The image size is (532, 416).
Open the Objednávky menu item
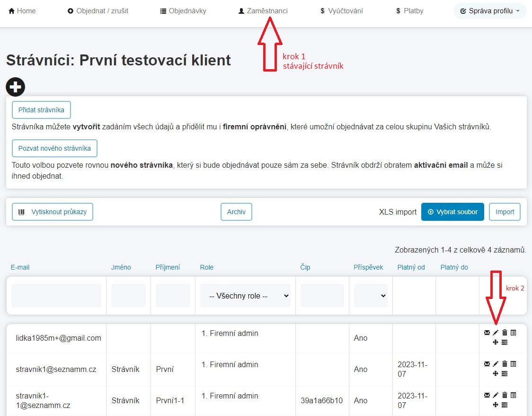tap(183, 11)
